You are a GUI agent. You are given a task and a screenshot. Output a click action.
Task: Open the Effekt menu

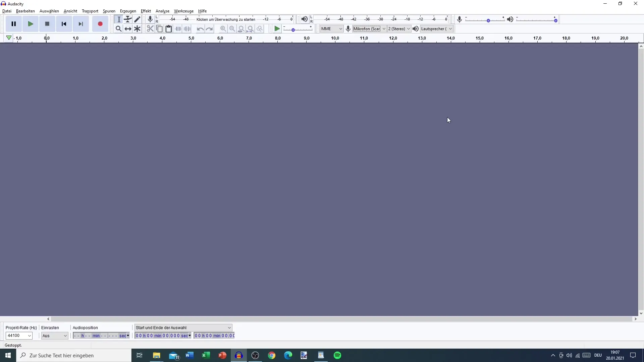pyautogui.click(x=146, y=11)
